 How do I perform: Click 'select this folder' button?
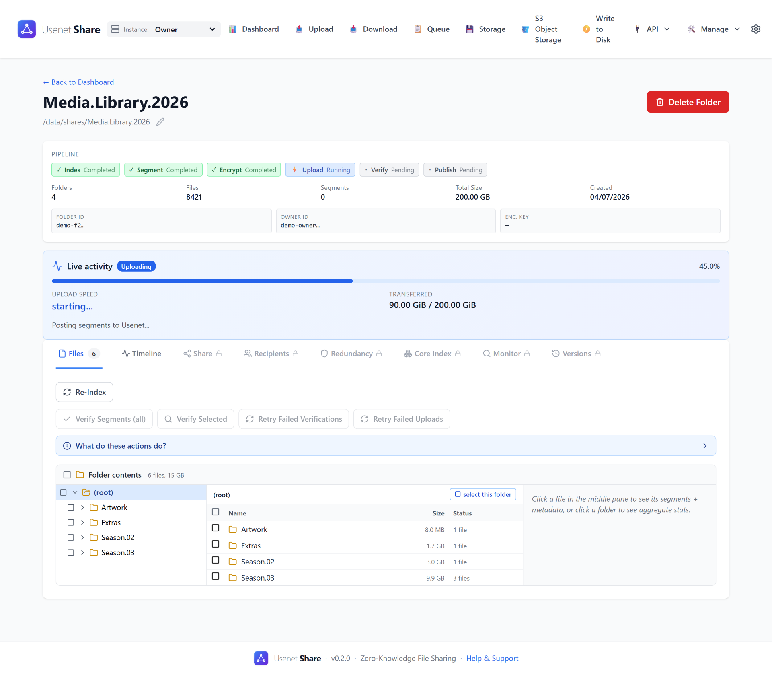483,494
